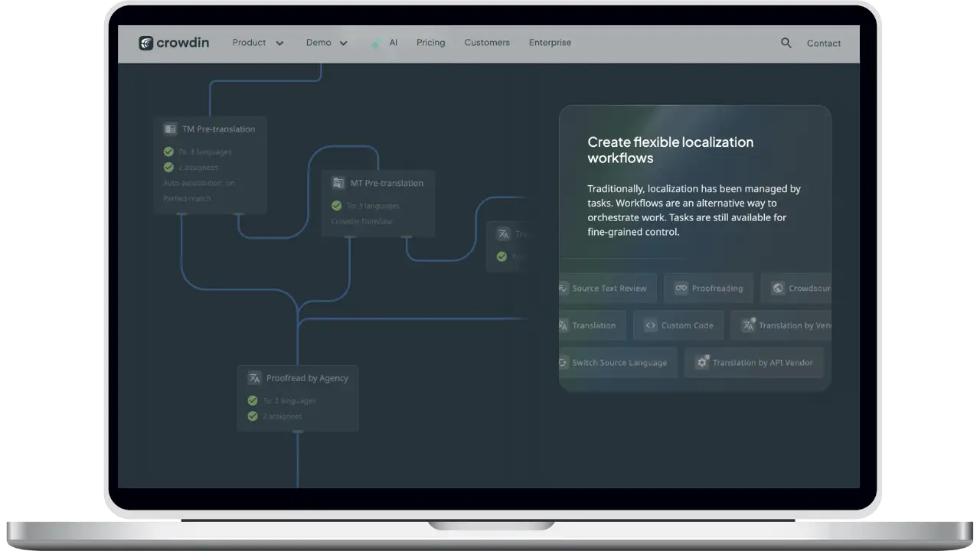Click the Custom Code brackets icon
This screenshot has height=551, width=980.
[x=650, y=325]
